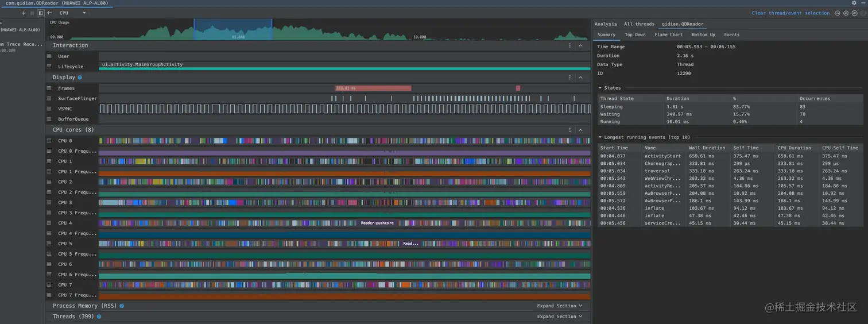Select the Sleeping thread state row
The width and height of the screenshot is (868, 324).
coord(730,106)
